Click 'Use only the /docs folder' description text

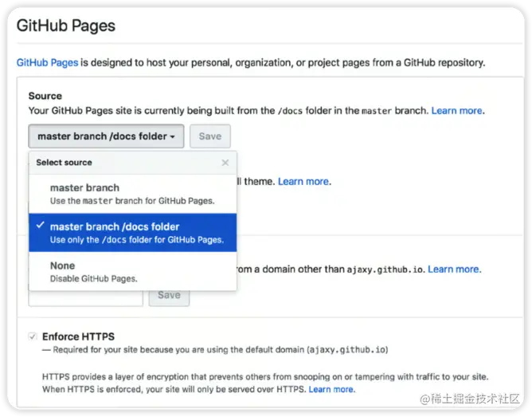(x=137, y=240)
